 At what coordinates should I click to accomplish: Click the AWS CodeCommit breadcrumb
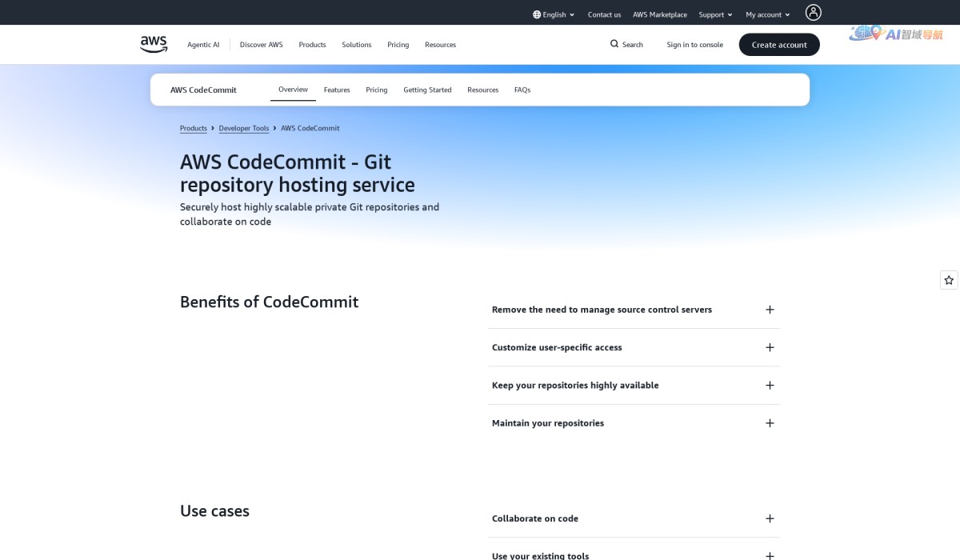coord(310,128)
